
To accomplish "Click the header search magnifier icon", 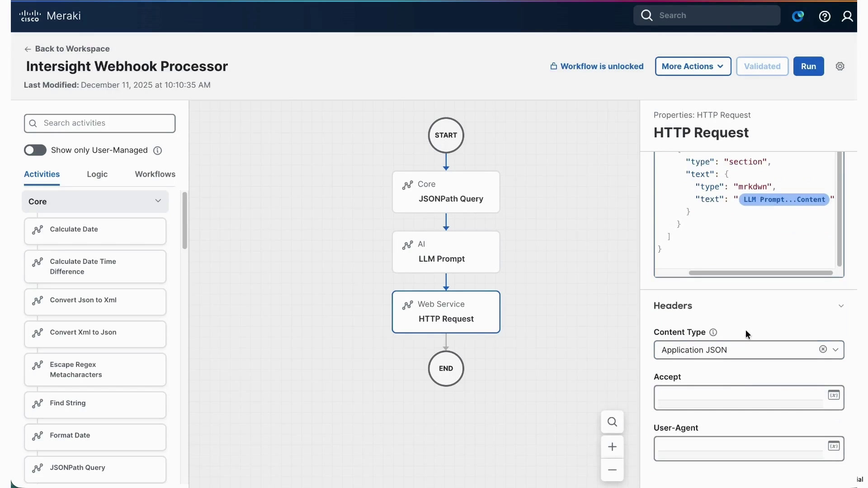I will click(647, 15).
